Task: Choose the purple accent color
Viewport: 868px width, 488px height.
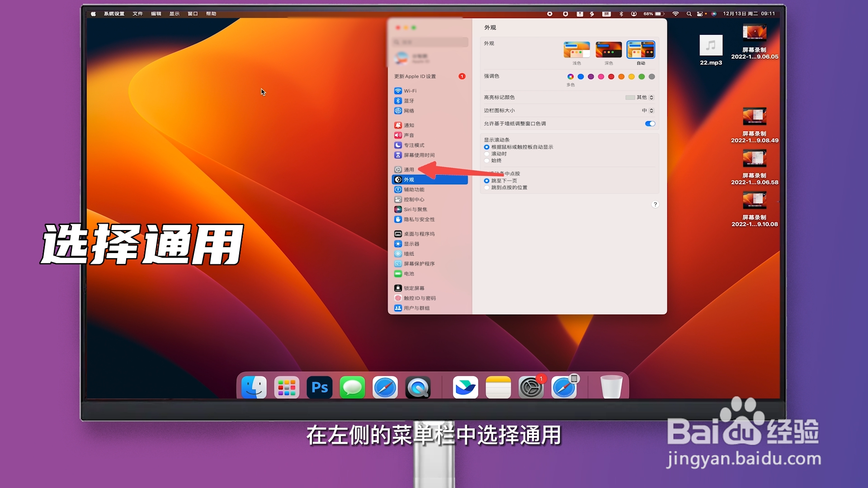Action: [x=591, y=76]
